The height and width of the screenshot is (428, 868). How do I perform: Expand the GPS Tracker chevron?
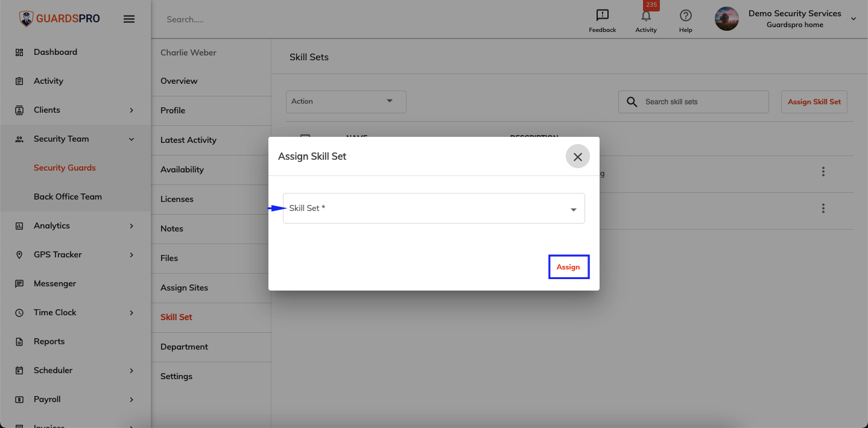coord(131,255)
